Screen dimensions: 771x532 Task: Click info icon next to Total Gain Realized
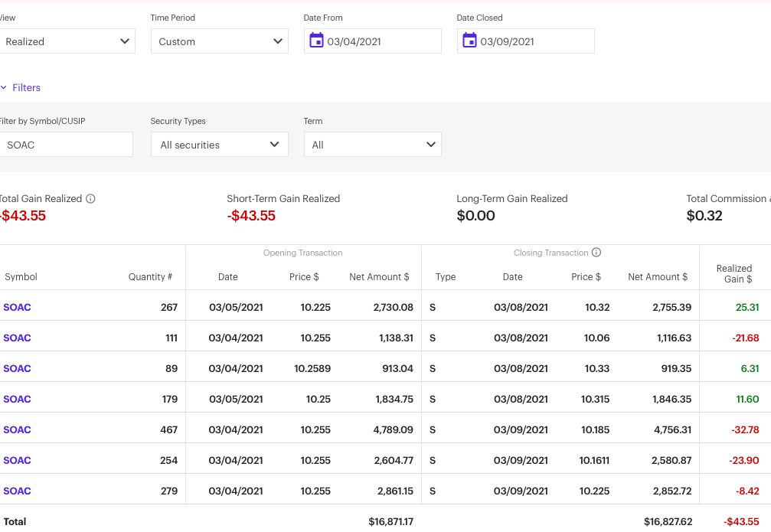point(90,199)
